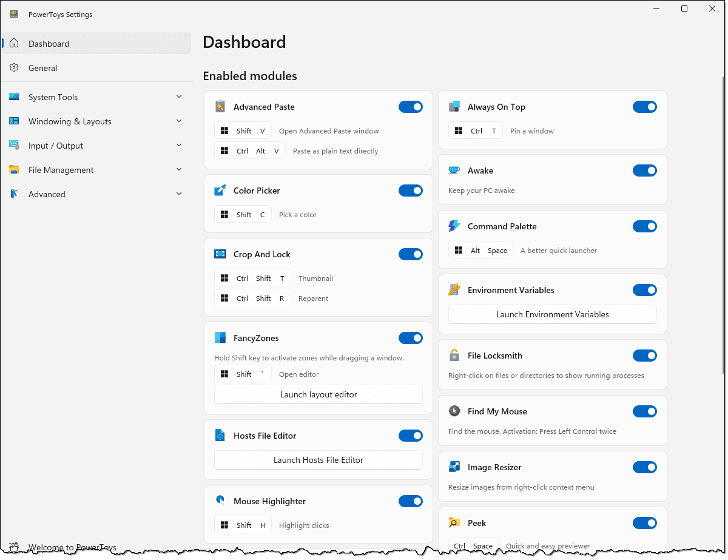Viewport: 728px width, 560px height.
Task: Click the Always On Top module icon
Action: (x=454, y=107)
